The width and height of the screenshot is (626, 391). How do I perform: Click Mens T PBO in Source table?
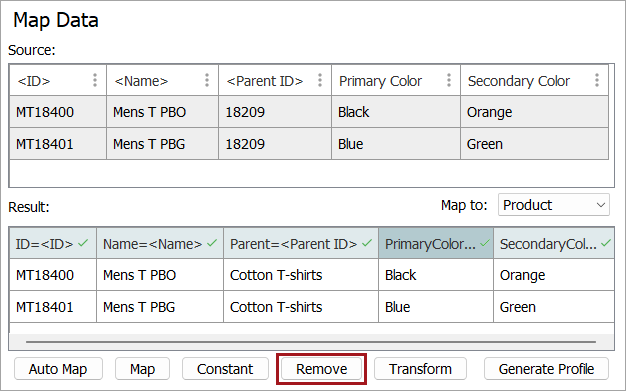pyautogui.click(x=162, y=112)
